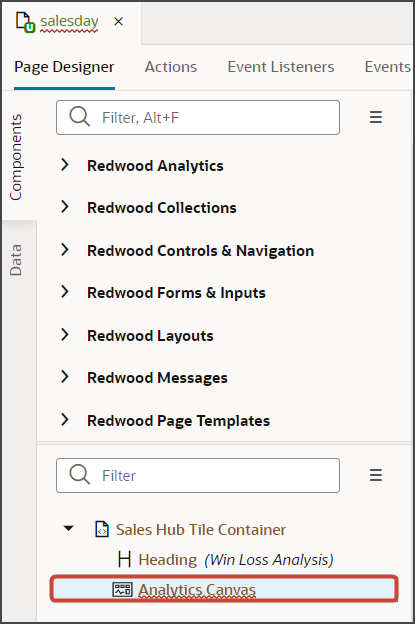Open the components palette hamburger menu
The image size is (415, 624).
(376, 117)
